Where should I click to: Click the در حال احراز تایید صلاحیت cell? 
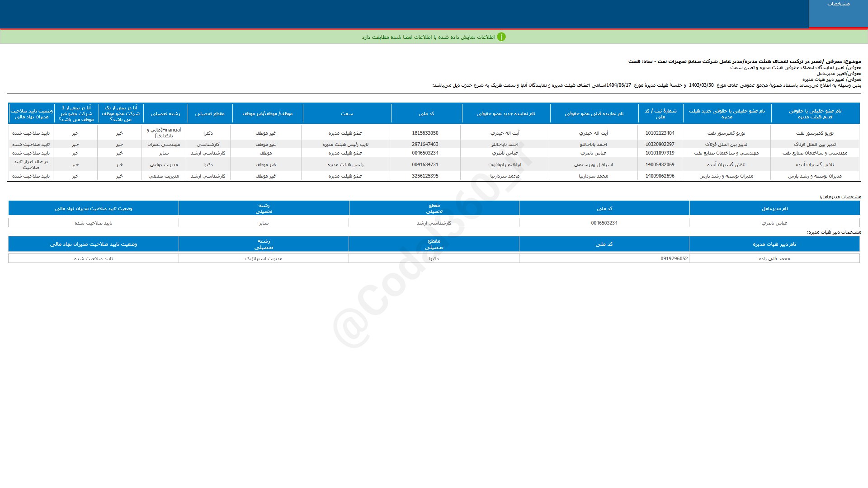[x=31, y=164]
